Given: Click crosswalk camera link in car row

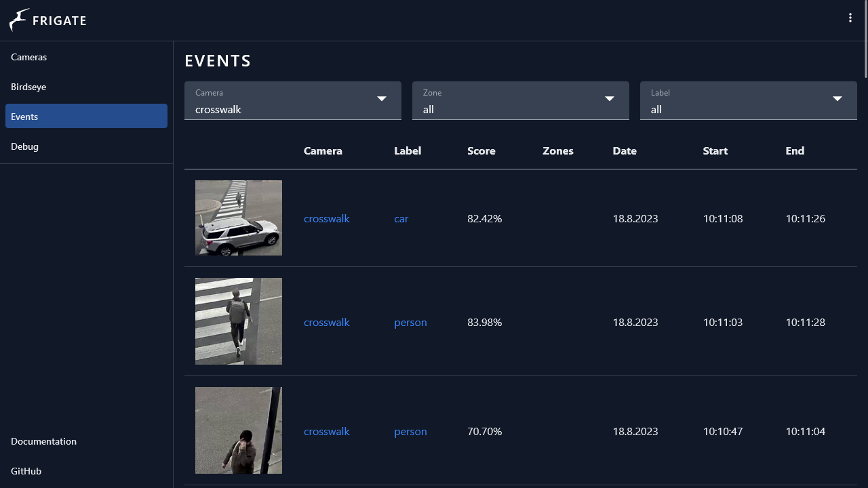Looking at the screenshot, I should pos(327,219).
